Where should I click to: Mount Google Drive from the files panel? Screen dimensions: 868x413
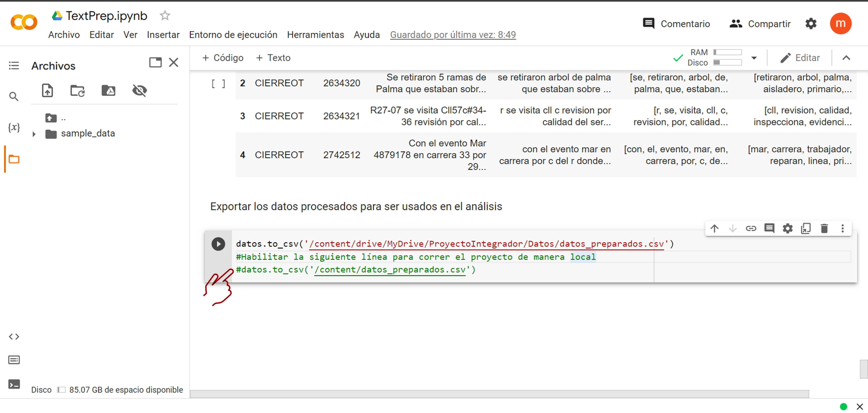pyautogui.click(x=108, y=90)
